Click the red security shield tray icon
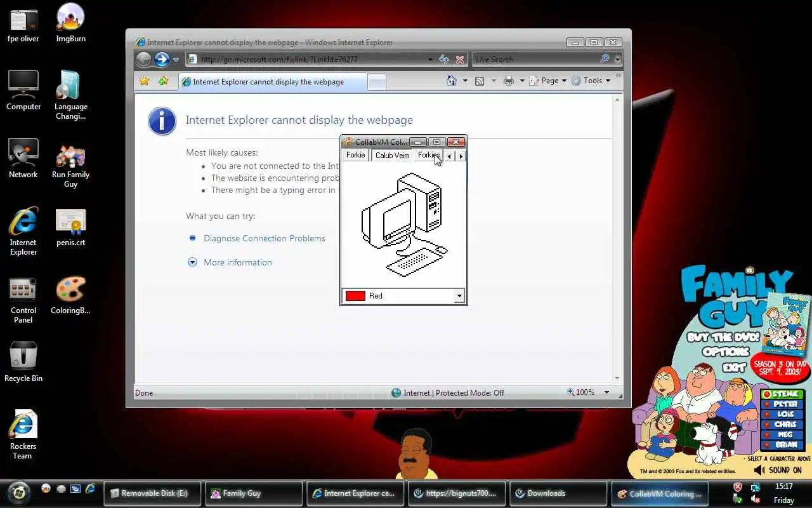This screenshot has height=508, width=812. click(737, 487)
